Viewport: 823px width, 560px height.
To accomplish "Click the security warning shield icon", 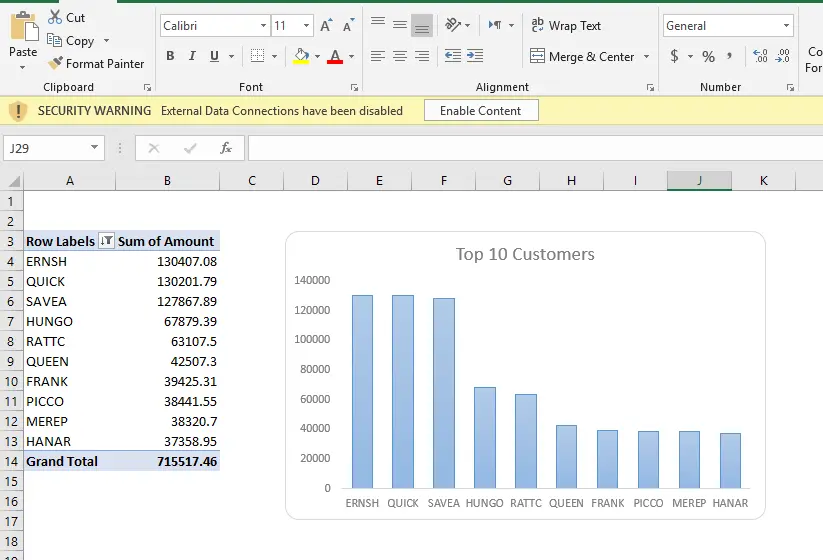I will click(18, 111).
